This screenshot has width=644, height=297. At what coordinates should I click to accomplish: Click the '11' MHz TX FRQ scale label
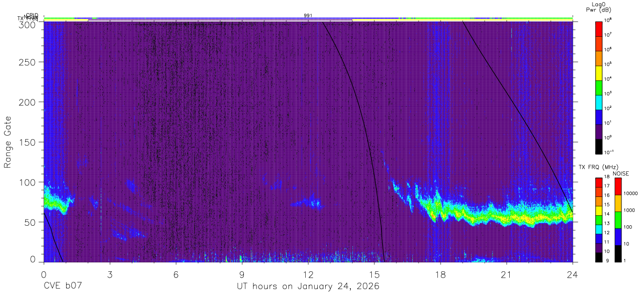(x=607, y=242)
